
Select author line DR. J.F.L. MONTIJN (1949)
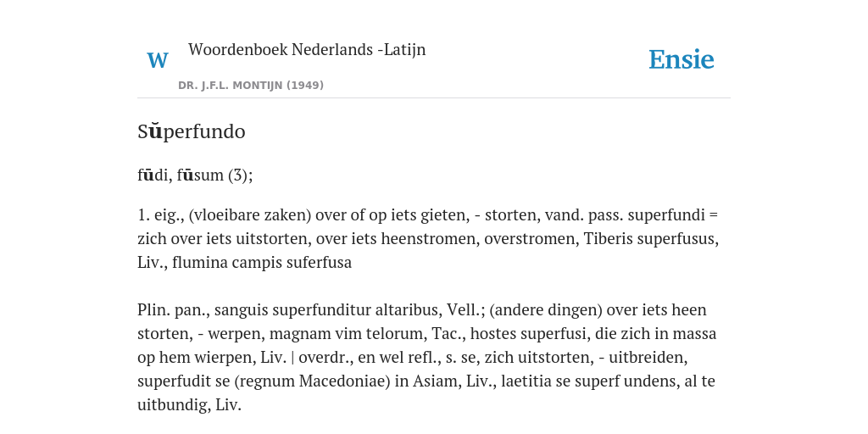click(x=251, y=86)
